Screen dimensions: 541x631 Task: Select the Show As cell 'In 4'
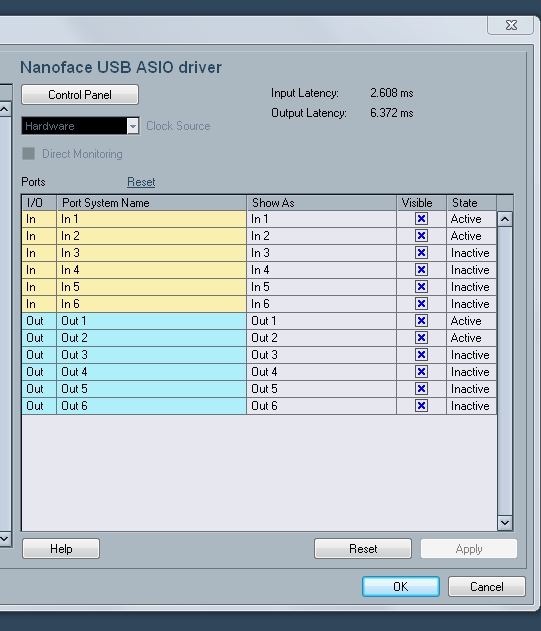click(x=321, y=270)
